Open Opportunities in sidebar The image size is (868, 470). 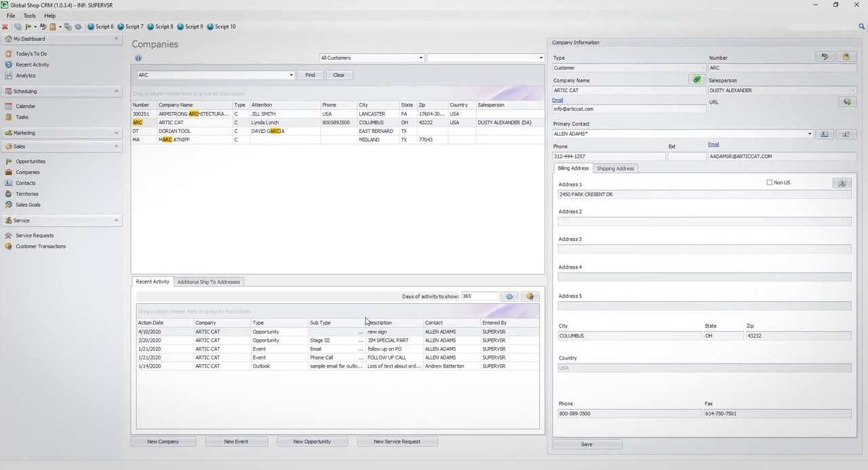pyautogui.click(x=31, y=161)
